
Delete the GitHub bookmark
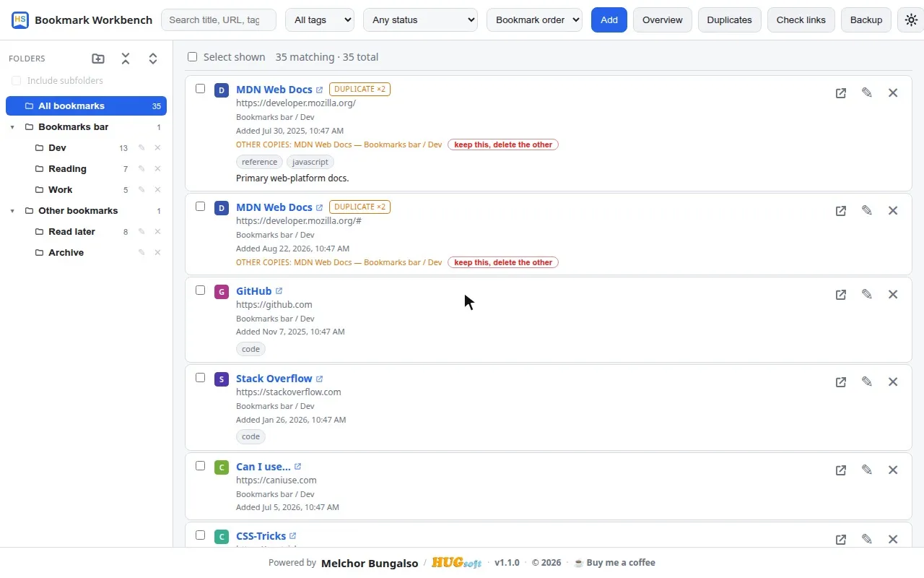pos(893,295)
